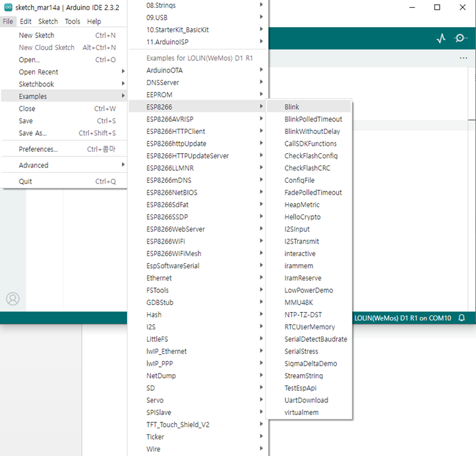Click LOLIN(WeMos) D1 R1 on COM10 status
Image resolution: width=476 pixels, height=456 pixels.
(403, 318)
